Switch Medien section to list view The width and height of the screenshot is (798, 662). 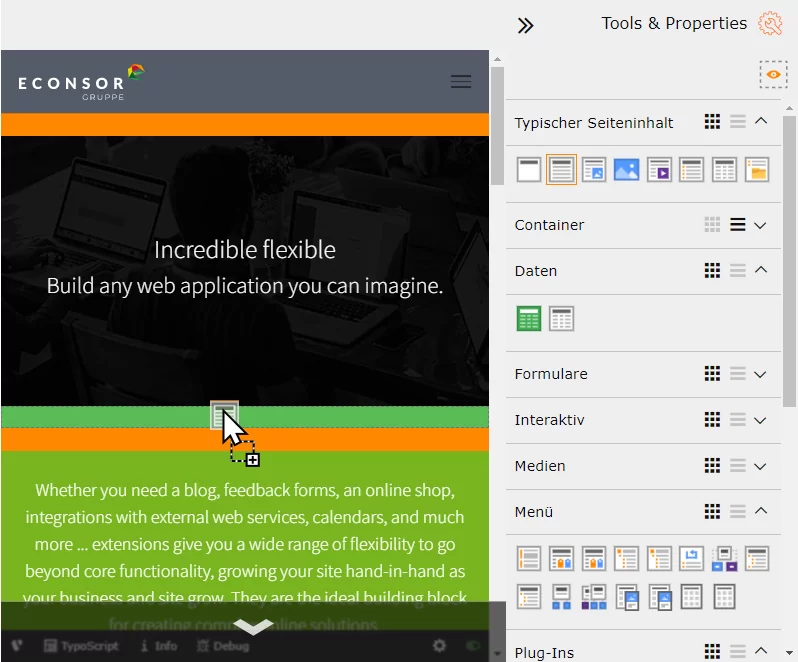737,466
